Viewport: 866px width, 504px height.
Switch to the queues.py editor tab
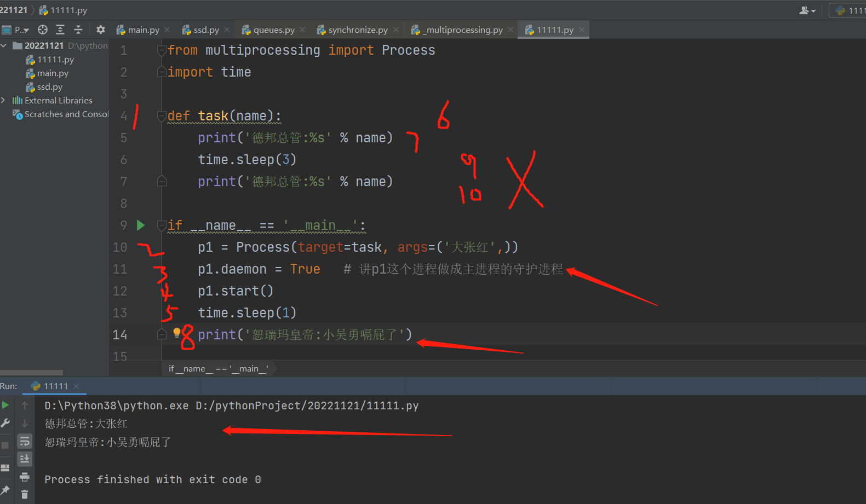pyautogui.click(x=274, y=30)
